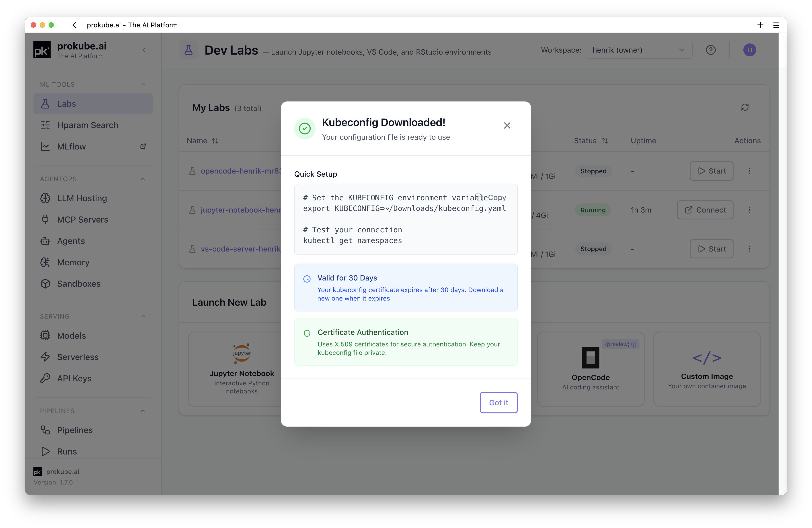Open more actions for vs-code-server lab
Screen dimensions: 812x528
749,249
